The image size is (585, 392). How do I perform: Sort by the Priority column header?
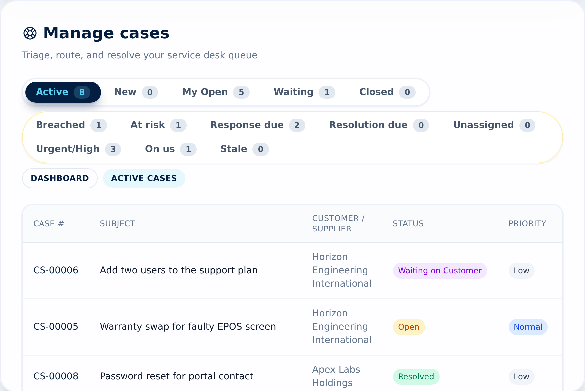pos(527,224)
